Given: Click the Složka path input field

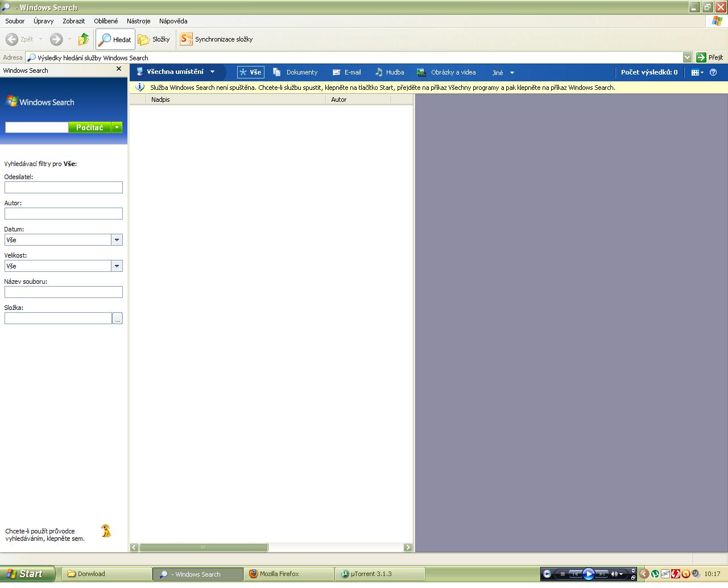Looking at the screenshot, I should (58, 318).
